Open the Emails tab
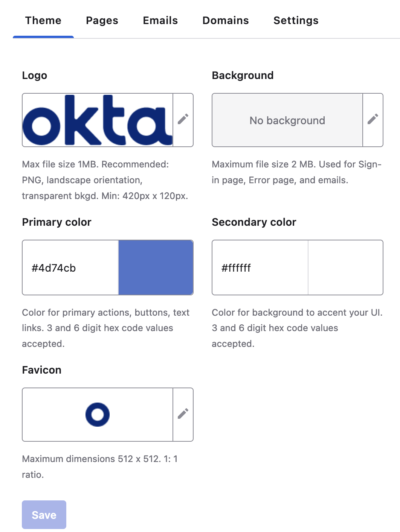The height and width of the screenshot is (532, 400). coord(160,20)
